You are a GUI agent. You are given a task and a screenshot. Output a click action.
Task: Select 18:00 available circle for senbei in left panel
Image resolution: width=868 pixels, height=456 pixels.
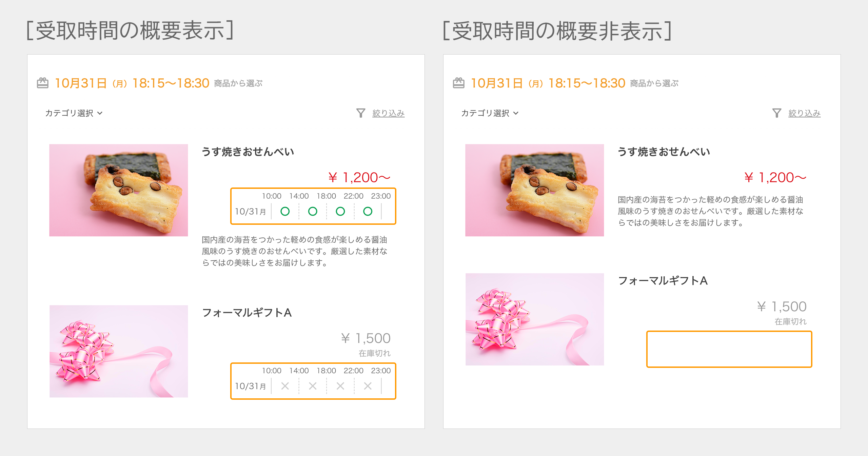coord(340,212)
